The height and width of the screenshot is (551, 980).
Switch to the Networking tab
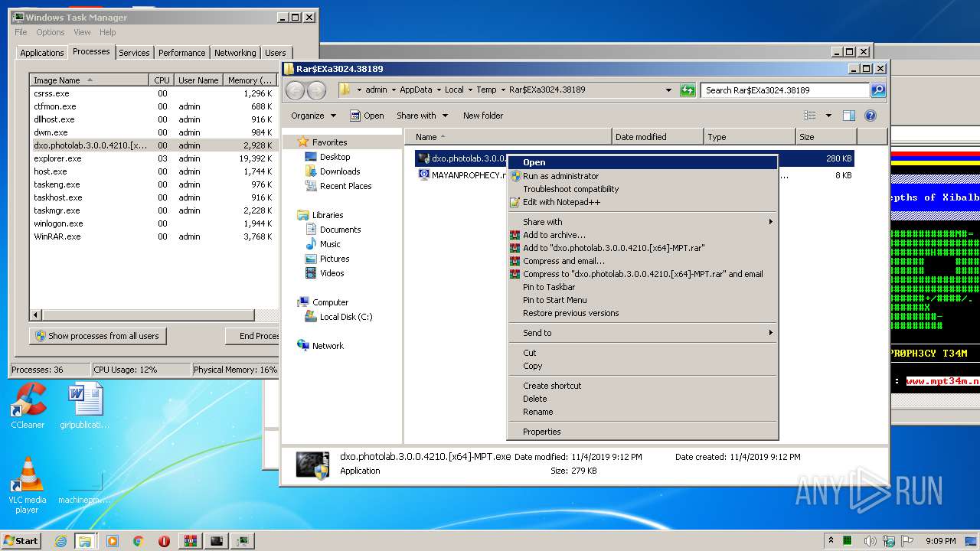click(x=235, y=53)
